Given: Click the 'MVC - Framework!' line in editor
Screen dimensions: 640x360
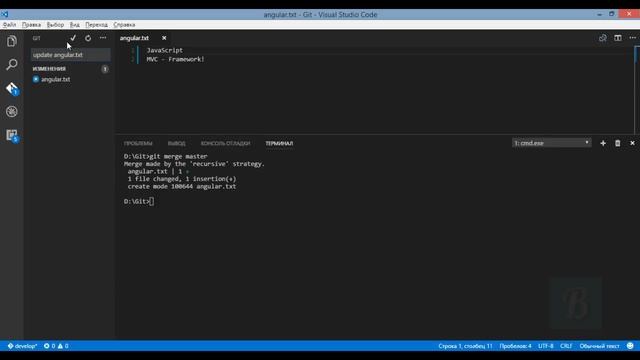Looking at the screenshot, I should (176, 59).
